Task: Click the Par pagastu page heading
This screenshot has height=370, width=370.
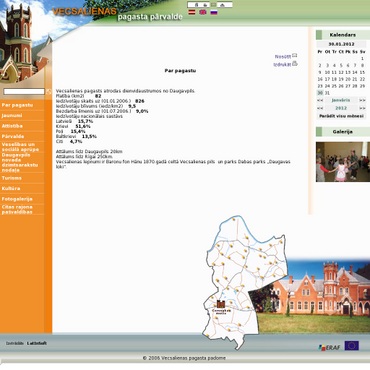Action: (x=180, y=71)
